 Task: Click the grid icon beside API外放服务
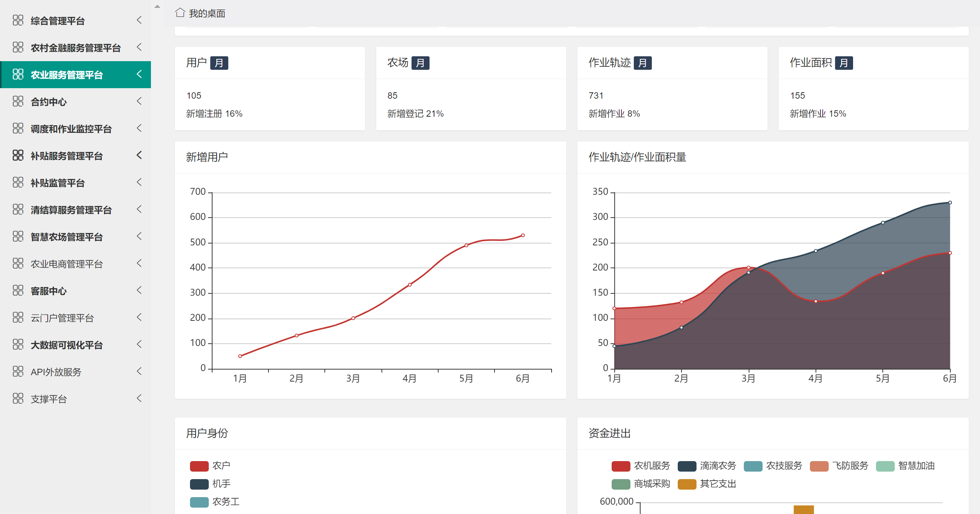tap(18, 371)
